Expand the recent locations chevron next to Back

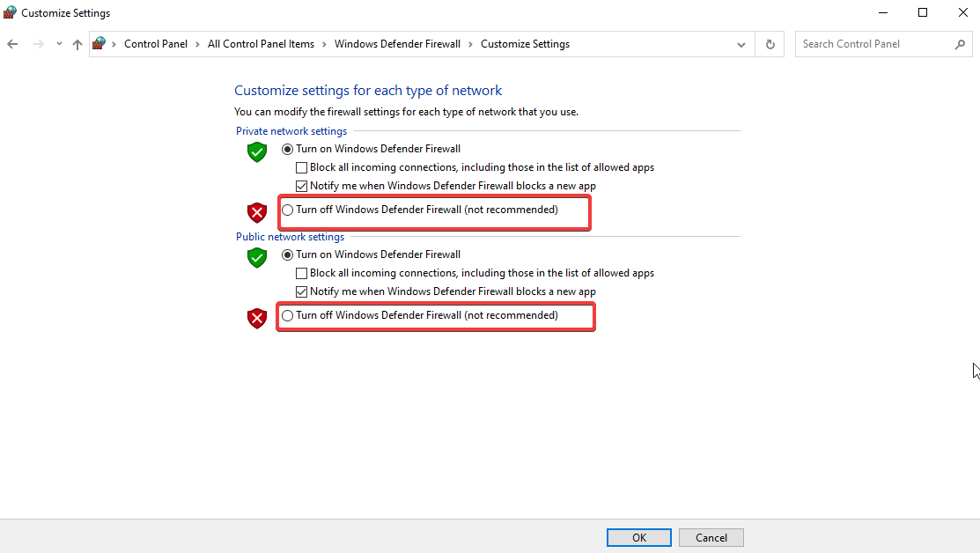pyautogui.click(x=58, y=43)
